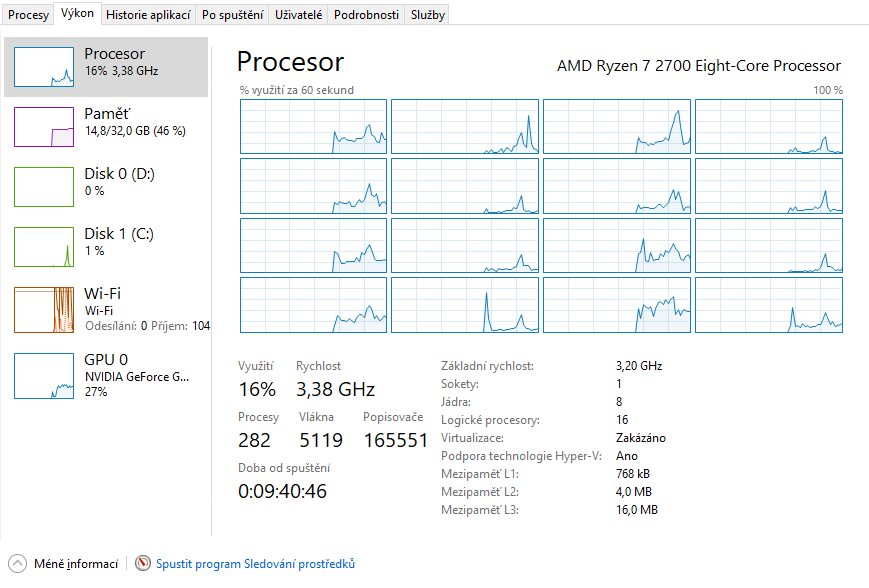This screenshot has height=588, width=869.
Task: Select the Procesor mini graph in sidebar
Action: (44, 67)
